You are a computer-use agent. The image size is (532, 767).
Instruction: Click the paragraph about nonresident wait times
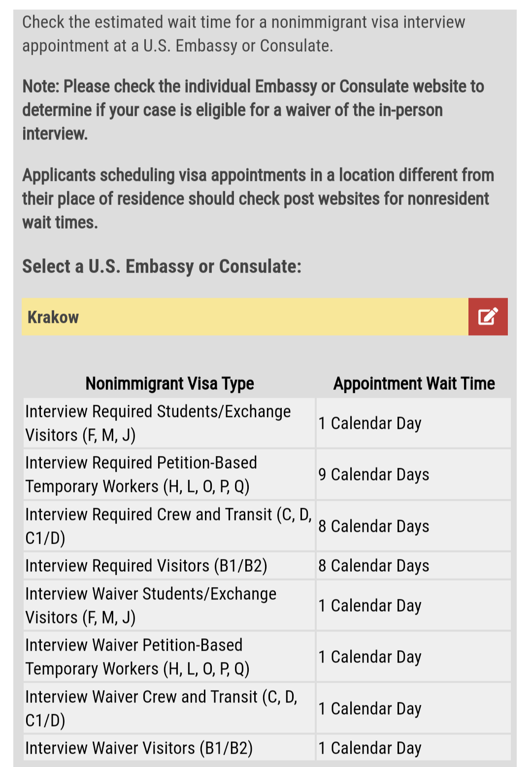coord(258,198)
